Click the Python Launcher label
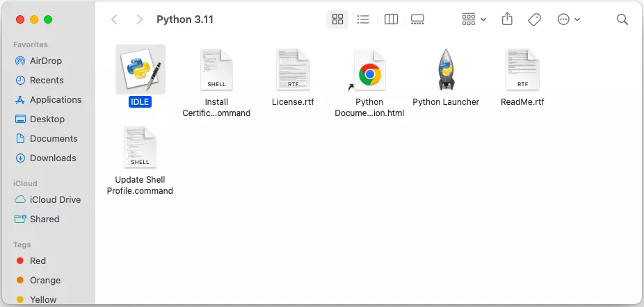The image size is (644, 307). click(x=446, y=102)
